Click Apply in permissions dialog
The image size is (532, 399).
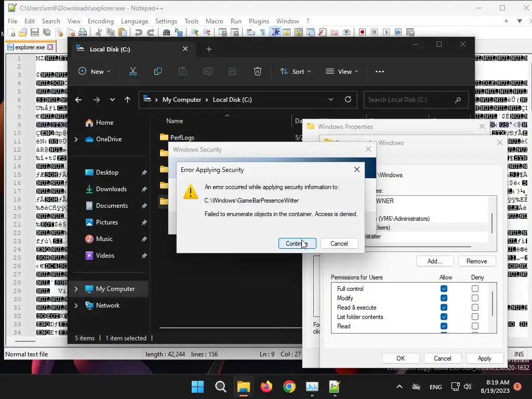485,358
